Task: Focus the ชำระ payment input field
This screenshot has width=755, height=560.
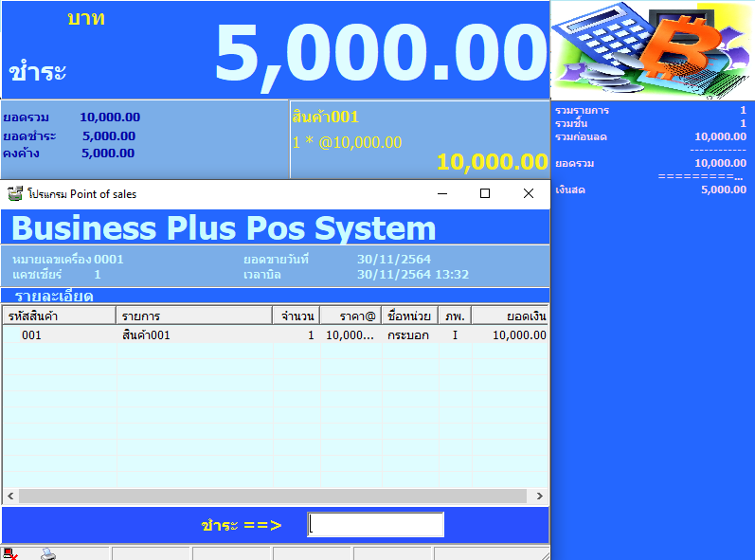Action: [375, 525]
